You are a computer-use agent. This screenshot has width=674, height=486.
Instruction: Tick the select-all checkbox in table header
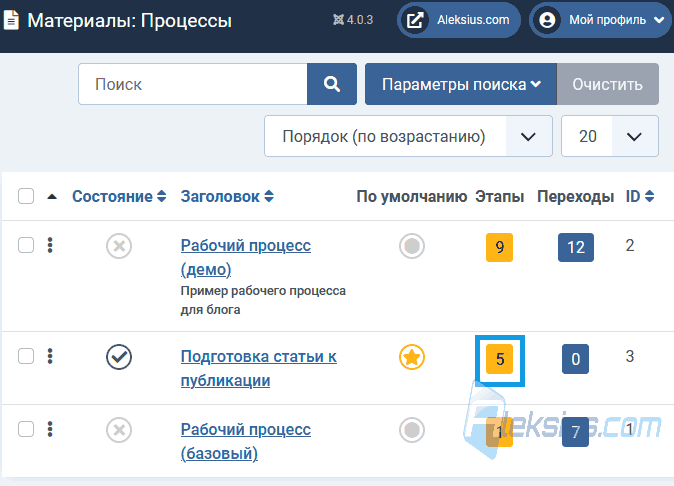(x=26, y=196)
